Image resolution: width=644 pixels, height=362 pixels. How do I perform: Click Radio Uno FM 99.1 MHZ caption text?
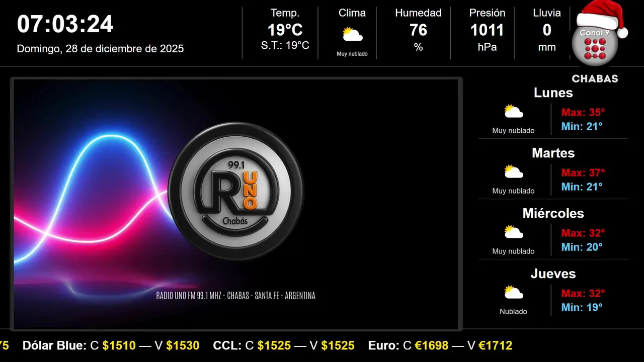(236, 296)
